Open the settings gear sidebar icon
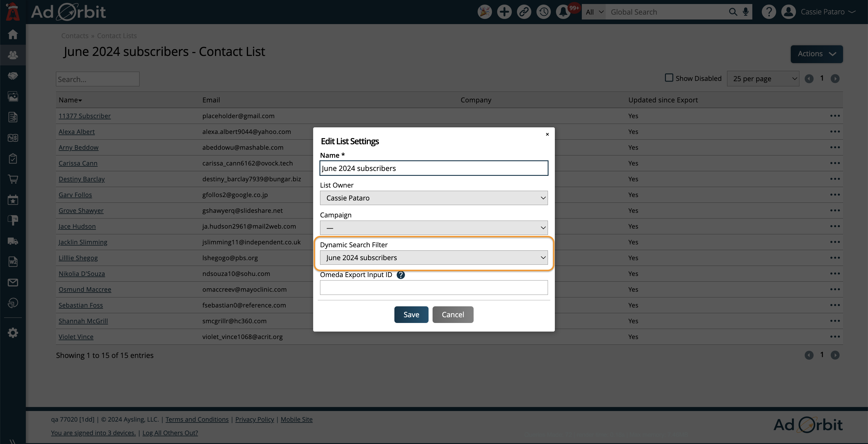Viewport: 868px width, 444px height. pyautogui.click(x=13, y=333)
